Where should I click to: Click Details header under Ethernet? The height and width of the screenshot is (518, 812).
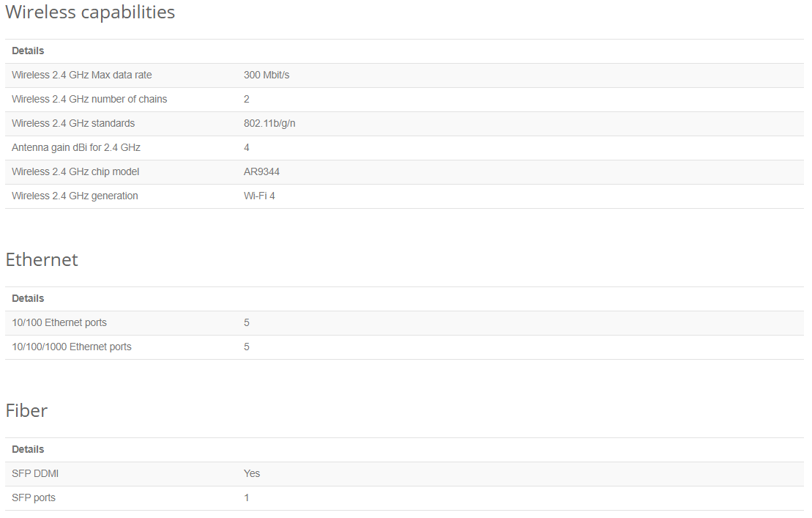[28, 298]
